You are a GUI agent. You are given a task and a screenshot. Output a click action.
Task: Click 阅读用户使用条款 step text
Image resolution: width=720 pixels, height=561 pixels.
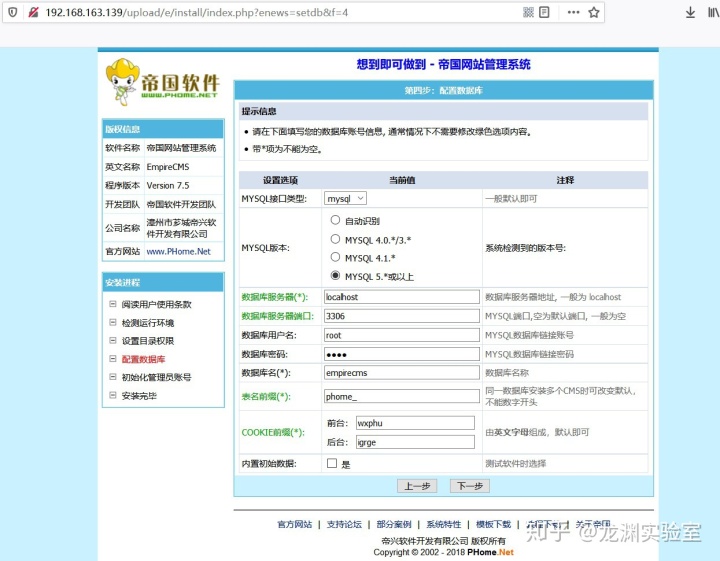156,304
